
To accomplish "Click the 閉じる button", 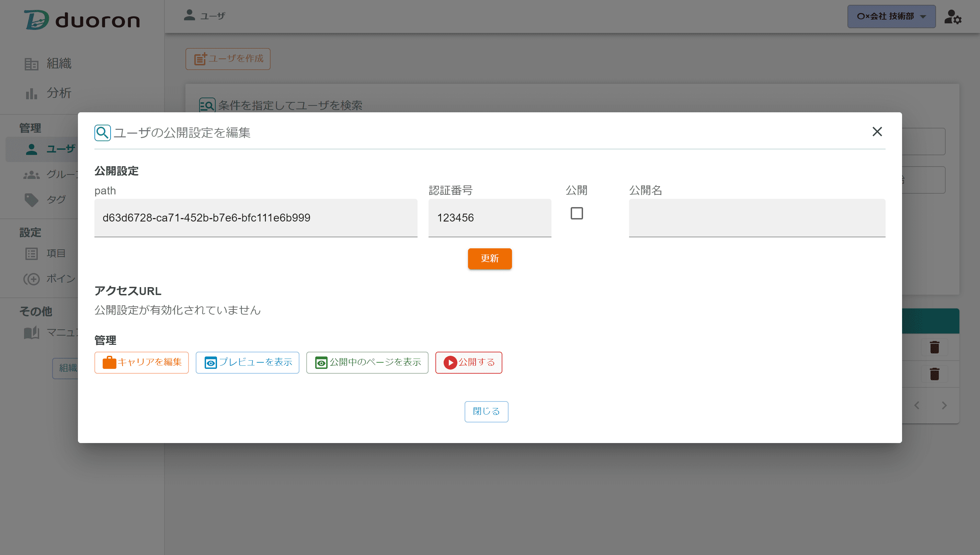I will point(486,411).
